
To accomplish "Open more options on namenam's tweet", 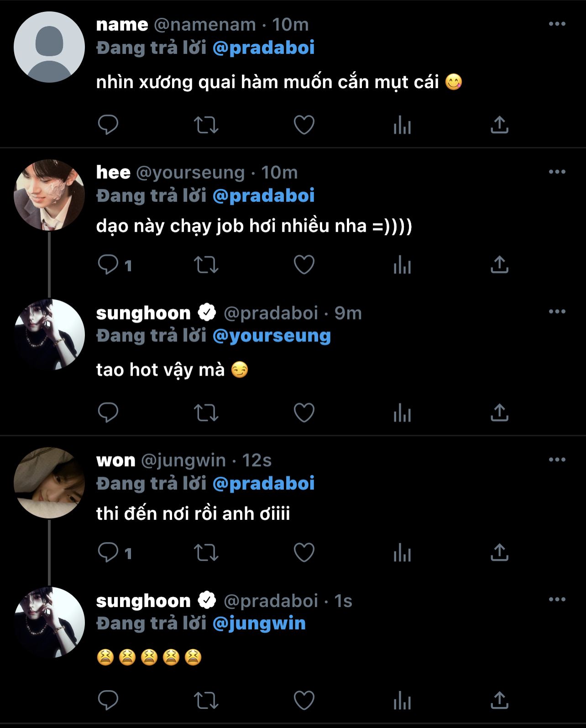I will 557,24.
